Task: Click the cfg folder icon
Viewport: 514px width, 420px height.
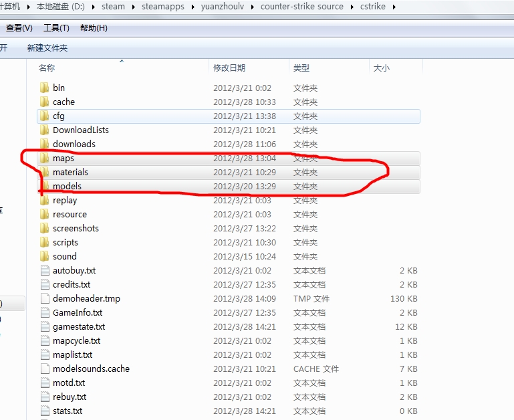Action: (x=44, y=116)
